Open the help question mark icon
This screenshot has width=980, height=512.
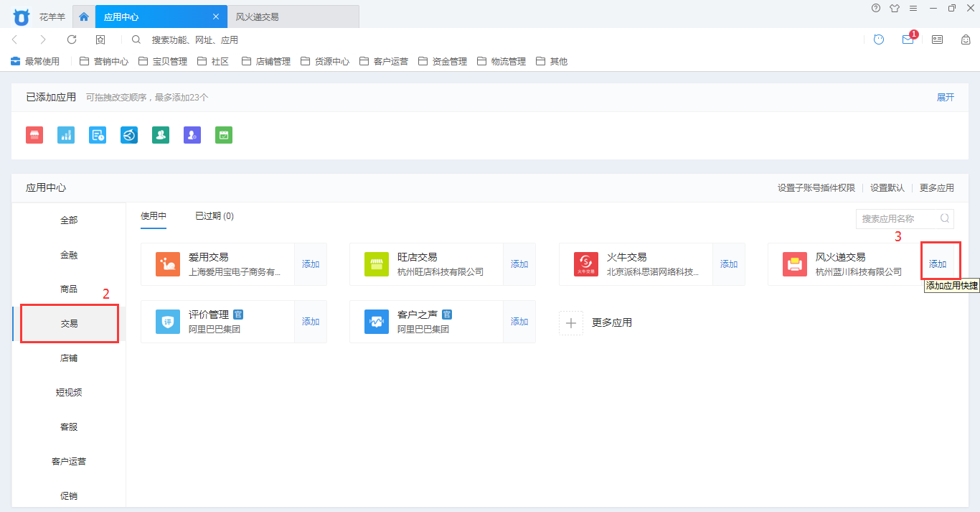876,8
